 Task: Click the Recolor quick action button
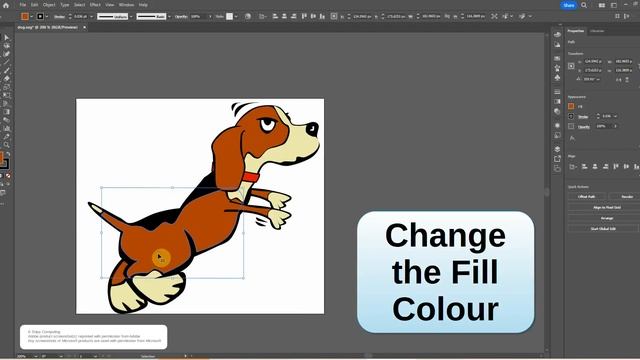tap(627, 197)
